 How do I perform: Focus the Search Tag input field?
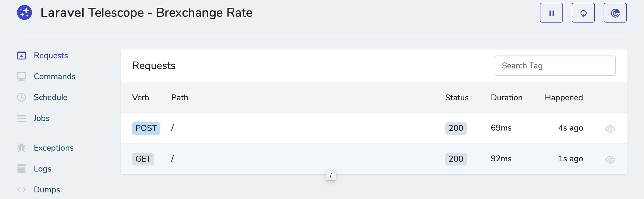tap(555, 66)
